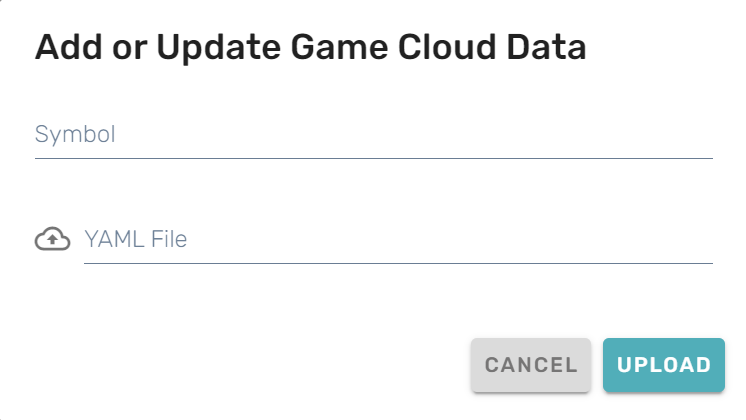The image size is (746, 420).
Task: Focus the Symbol input box
Action: point(373,135)
